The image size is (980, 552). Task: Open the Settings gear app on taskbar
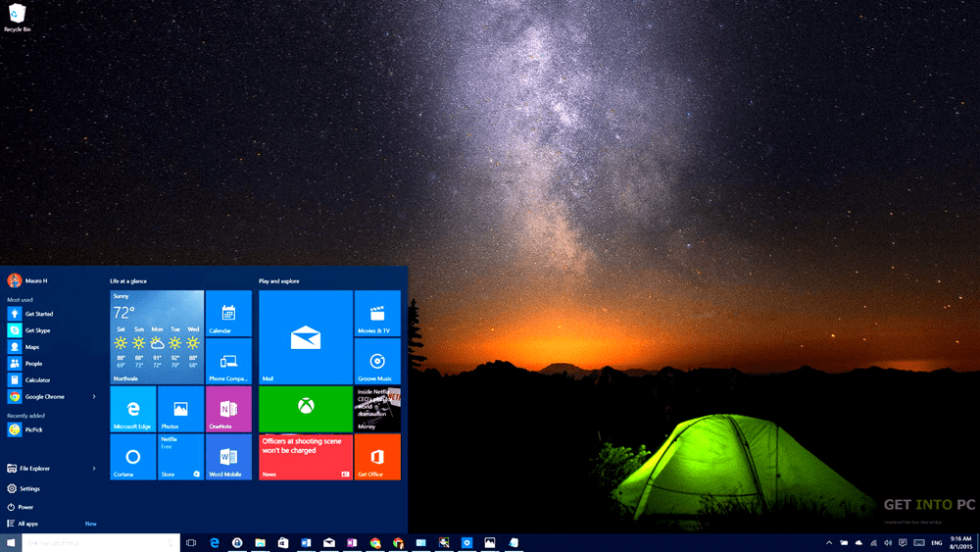click(x=466, y=542)
